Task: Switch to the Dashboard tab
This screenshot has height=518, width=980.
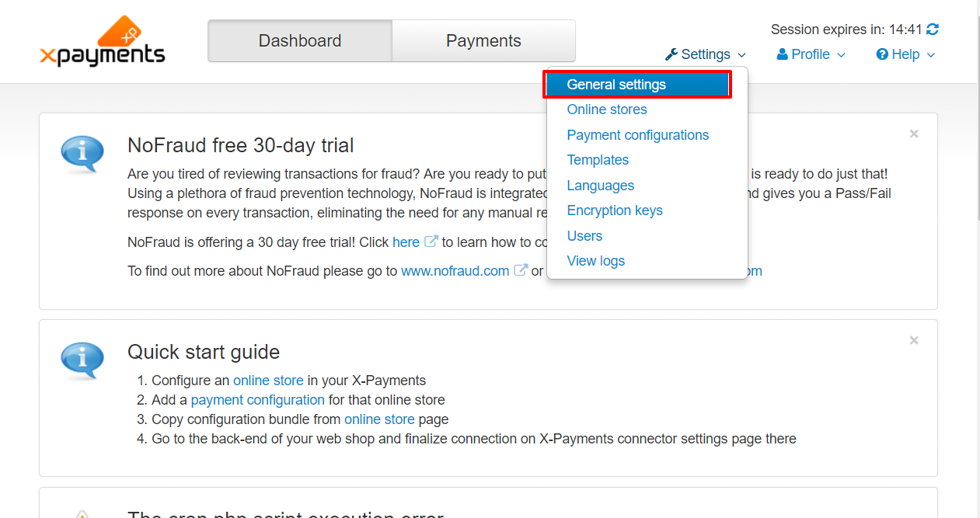Action: pyautogui.click(x=300, y=41)
